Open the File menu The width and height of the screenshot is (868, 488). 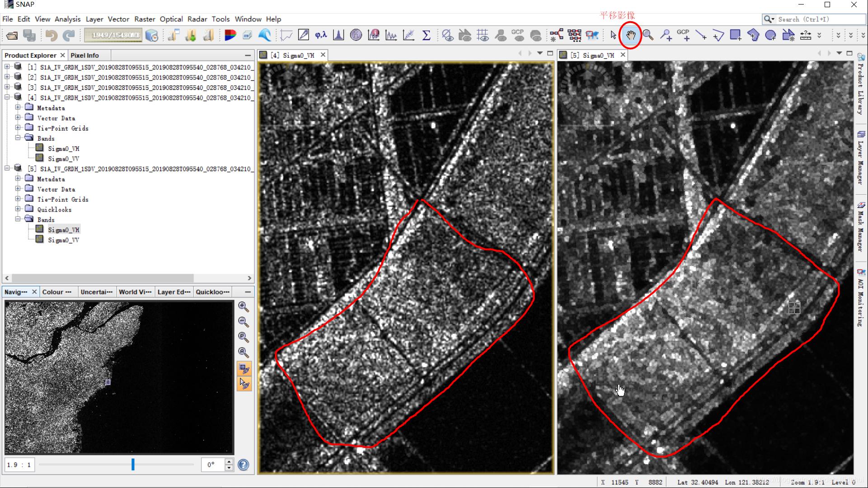[x=8, y=19]
